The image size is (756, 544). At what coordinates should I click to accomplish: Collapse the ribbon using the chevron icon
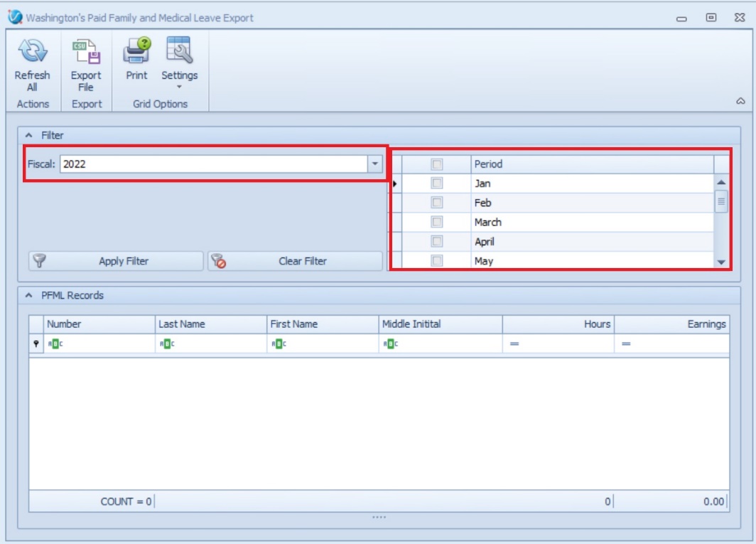point(740,102)
